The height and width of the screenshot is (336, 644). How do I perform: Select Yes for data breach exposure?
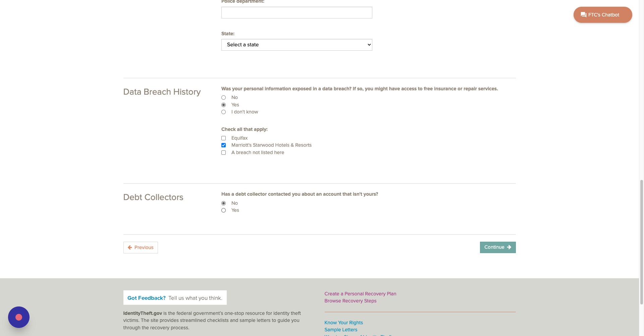pos(224,105)
